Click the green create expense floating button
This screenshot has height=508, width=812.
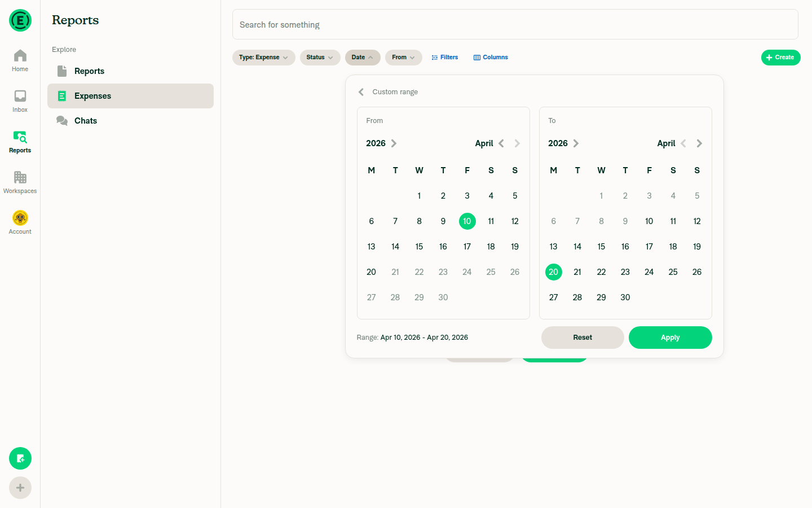[20, 458]
